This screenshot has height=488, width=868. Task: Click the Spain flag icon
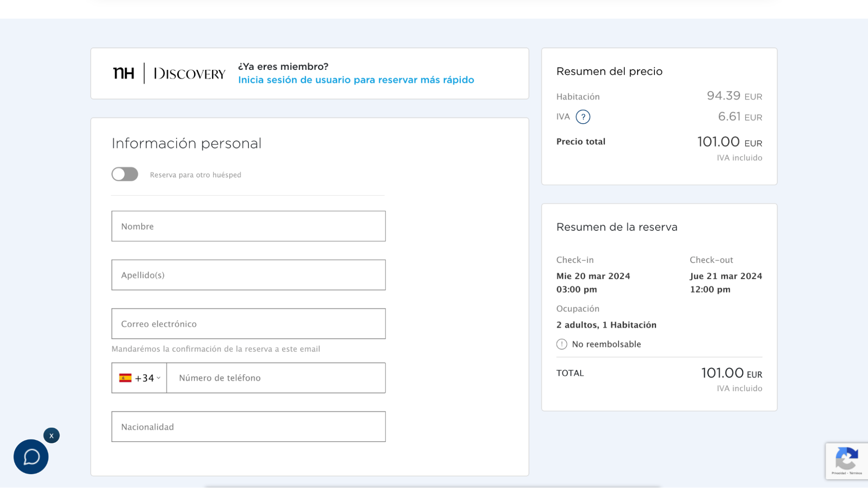click(x=125, y=378)
